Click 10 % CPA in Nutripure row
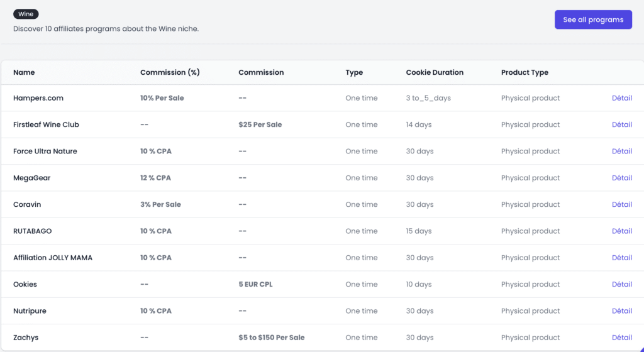The height and width of the screenshot is (352, 644). pyautogui.click(x=156, y=311)
